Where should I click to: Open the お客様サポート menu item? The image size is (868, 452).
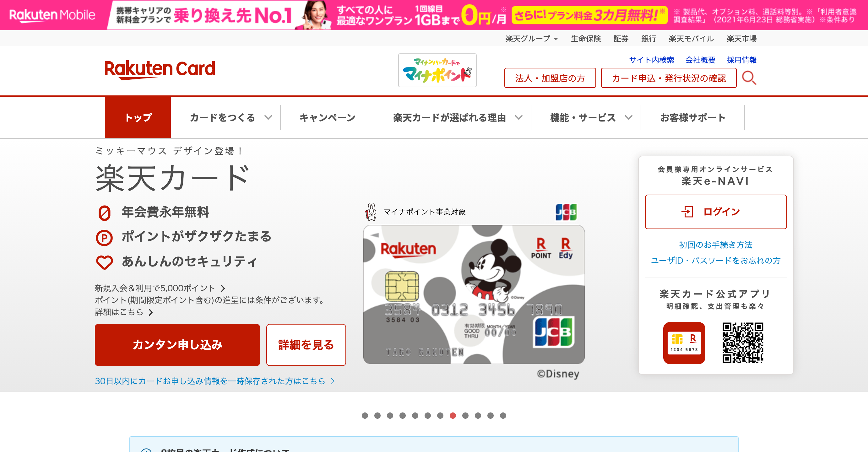693,117
